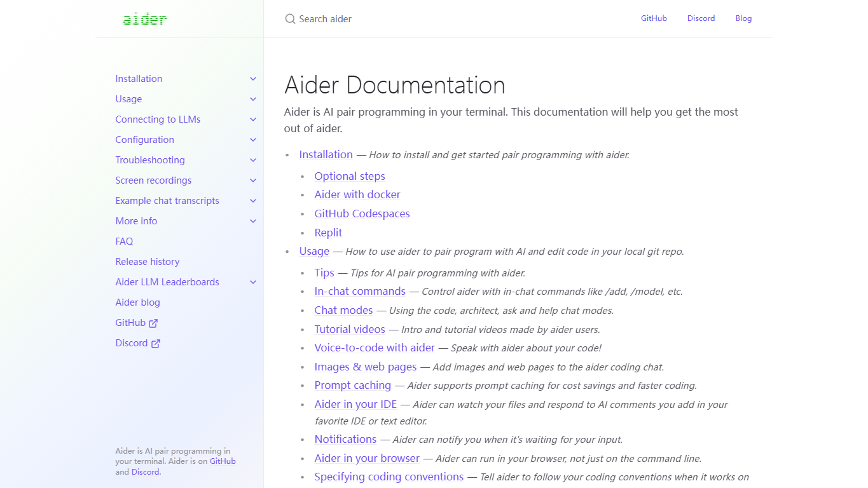Open Aider LLM Leaderboards in sidebar
Viewport: 868px width, 488px height.
167,282
